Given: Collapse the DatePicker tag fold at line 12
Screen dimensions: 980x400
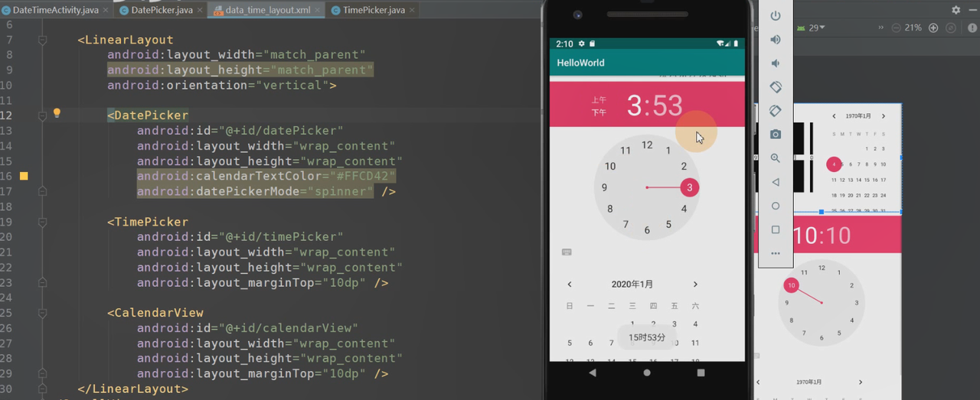Looking at the screenshot, I should tap(42, 115).
